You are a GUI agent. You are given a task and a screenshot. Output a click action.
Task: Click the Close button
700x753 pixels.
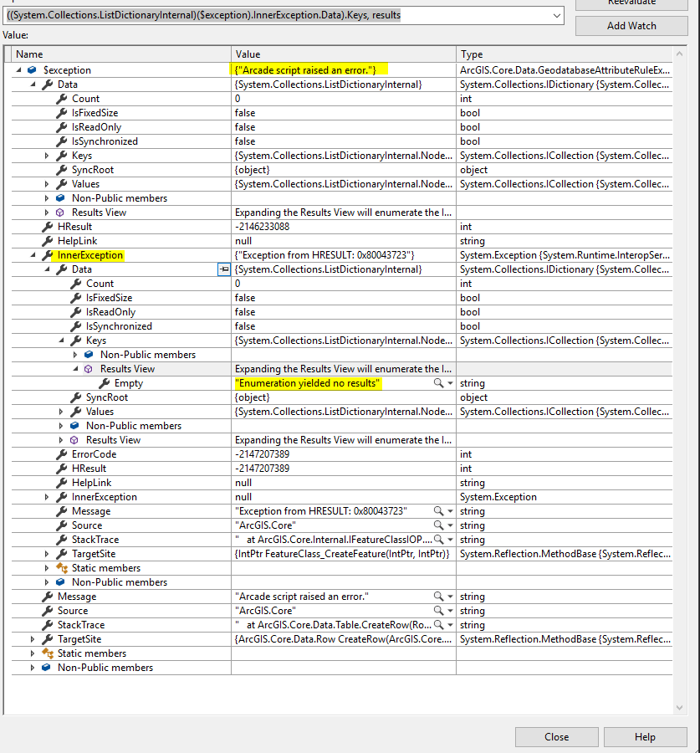coord(556,736)
